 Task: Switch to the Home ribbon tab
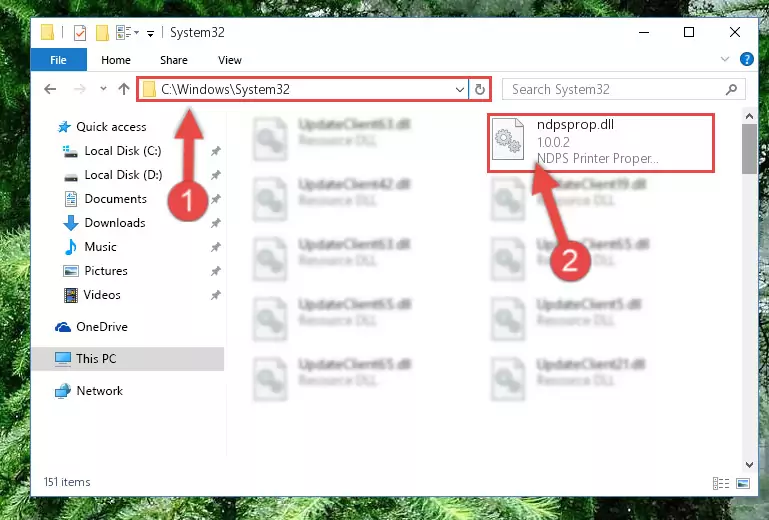(x=116, y=60)
